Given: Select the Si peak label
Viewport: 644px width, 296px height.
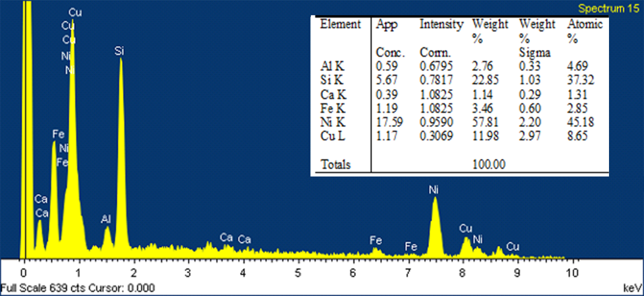Looking at the screenshot, I should pos(119,51).
